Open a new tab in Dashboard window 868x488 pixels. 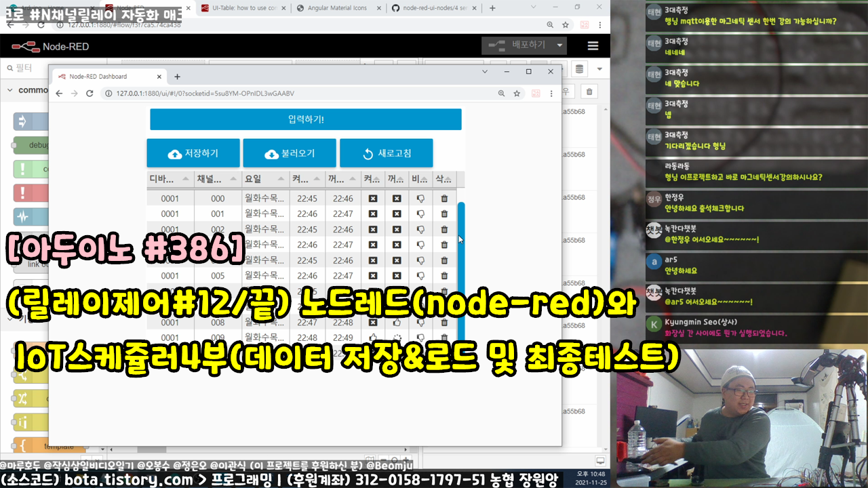point(178,77)
